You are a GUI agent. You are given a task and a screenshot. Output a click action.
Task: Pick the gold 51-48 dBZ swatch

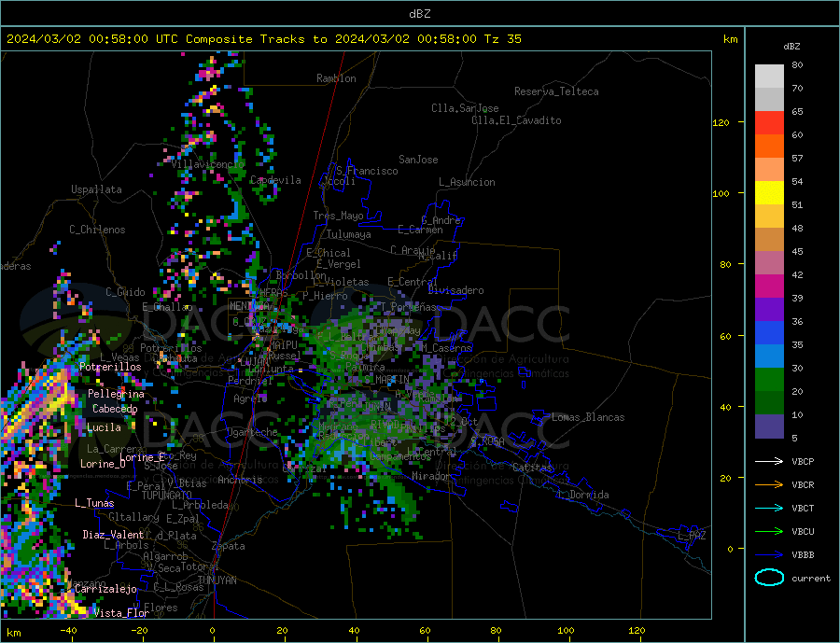click(x=769, y=216)
